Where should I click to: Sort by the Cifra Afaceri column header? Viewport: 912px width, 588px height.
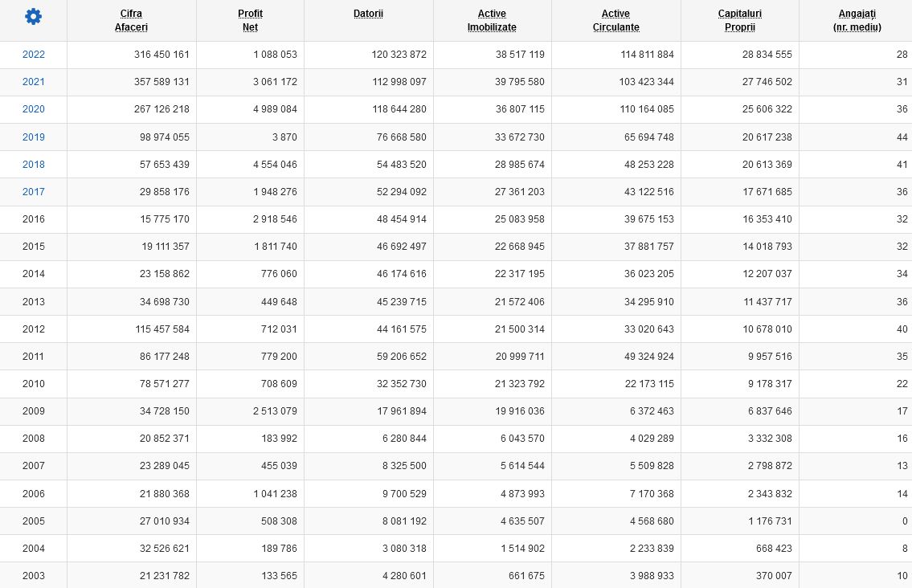point(132,20)
